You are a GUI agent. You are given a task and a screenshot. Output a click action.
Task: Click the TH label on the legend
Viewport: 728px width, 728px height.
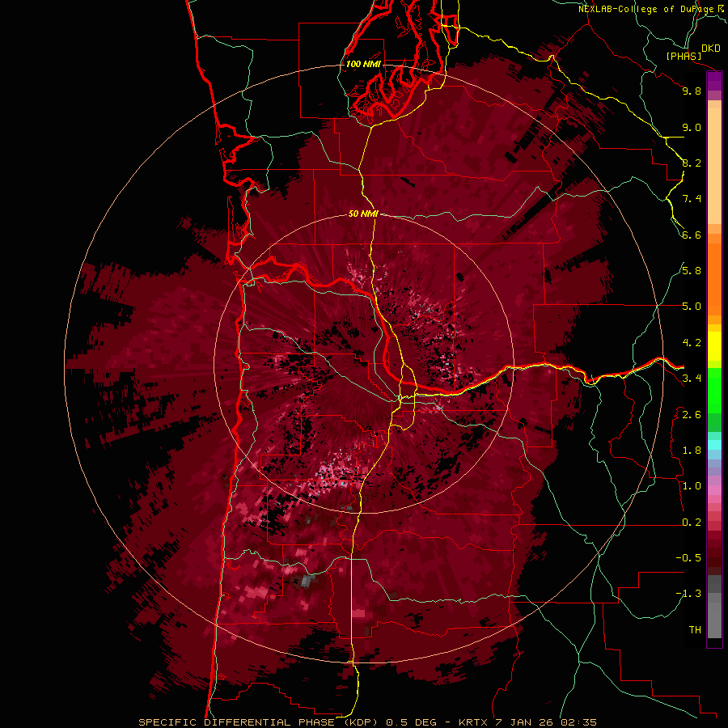[695, 629]
